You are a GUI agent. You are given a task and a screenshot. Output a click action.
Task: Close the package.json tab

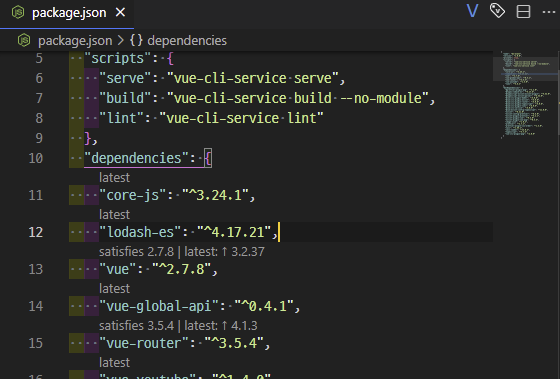pyautogui.click(x=120, y=13)
